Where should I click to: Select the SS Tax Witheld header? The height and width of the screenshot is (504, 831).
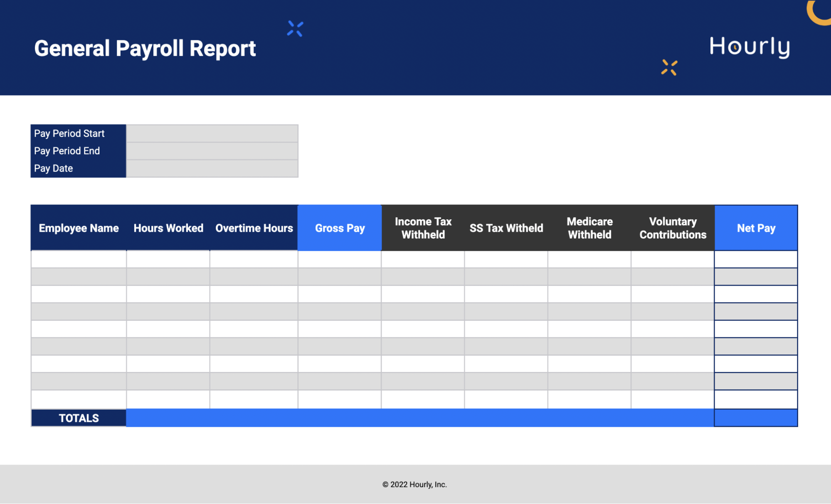tap(506, 228)
